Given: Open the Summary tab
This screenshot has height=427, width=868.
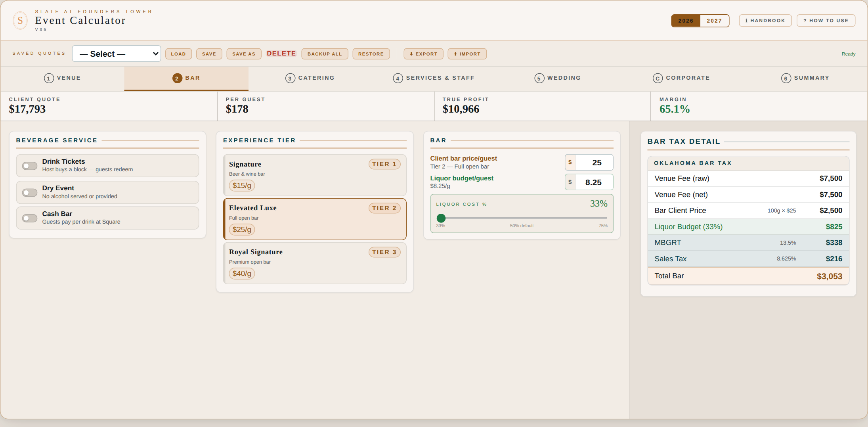Looking at the screenshot, I should pyautogui.click(x=805, y=78).
